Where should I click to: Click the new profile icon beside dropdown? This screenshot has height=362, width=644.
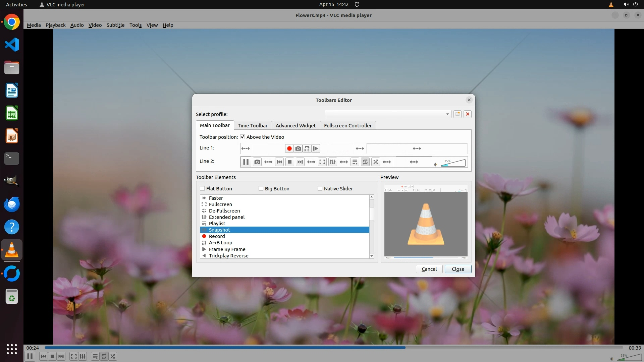tap(457, 114)
